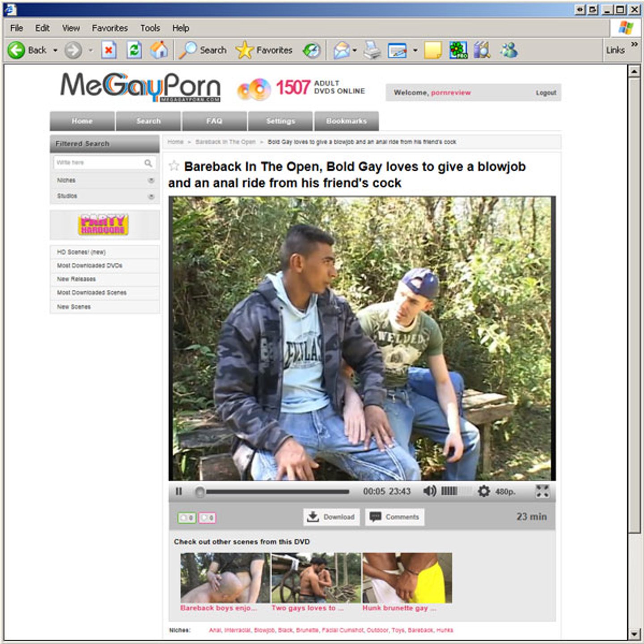Toggle the bookmark star beside the title
This screenshot has height=644, width=644.
[174, 166]
